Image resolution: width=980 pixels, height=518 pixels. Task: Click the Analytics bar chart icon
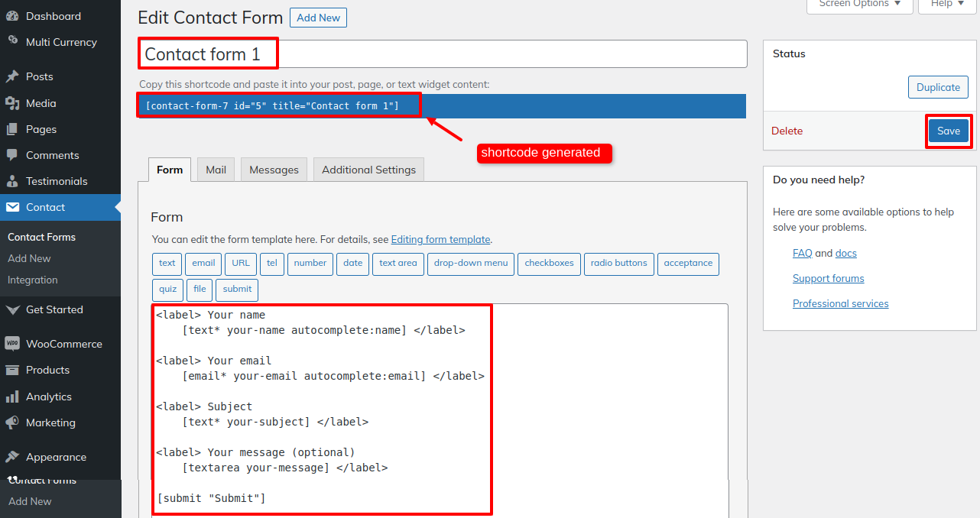point(12,397)
